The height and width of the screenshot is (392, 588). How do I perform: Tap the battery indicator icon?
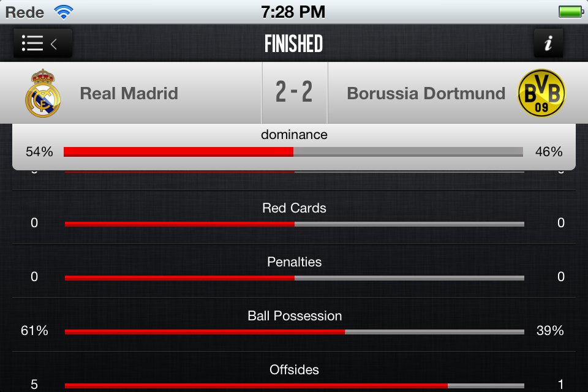point(571,11)
